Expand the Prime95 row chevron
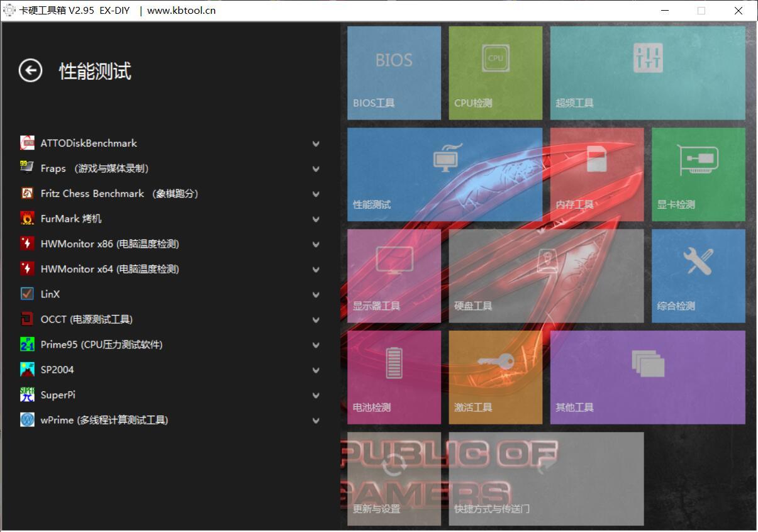Viewport: 758px width, 532px height. (316, 345)
